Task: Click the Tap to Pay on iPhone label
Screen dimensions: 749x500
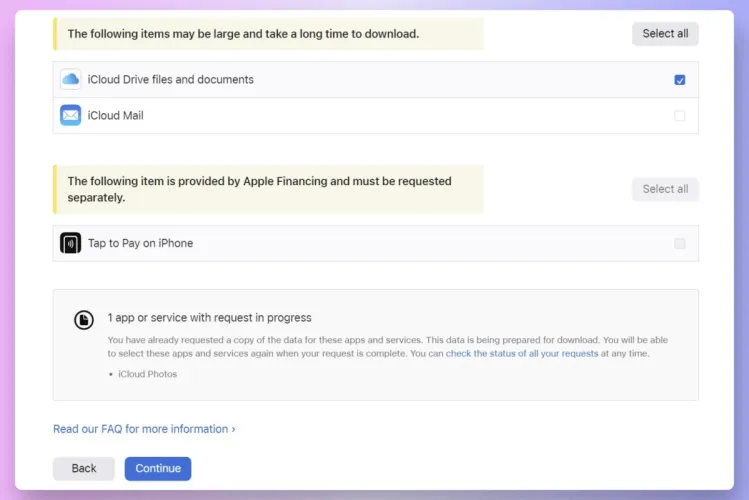Action: 141,243
